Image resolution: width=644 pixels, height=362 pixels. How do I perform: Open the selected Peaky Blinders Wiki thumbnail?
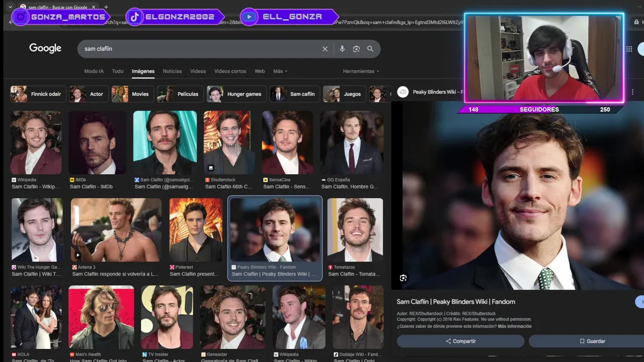click(x=275, y=230)
